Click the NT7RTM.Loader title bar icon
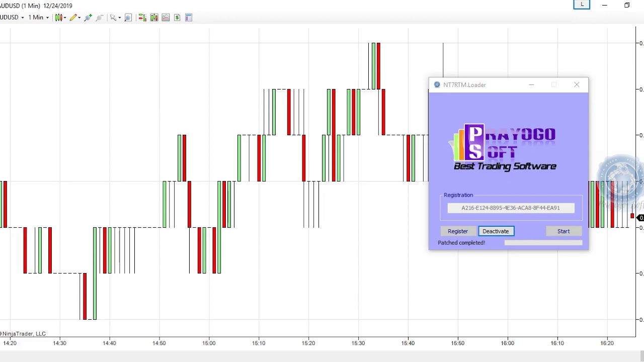This screenshot has height=362, width=644. tap(437, 85)
